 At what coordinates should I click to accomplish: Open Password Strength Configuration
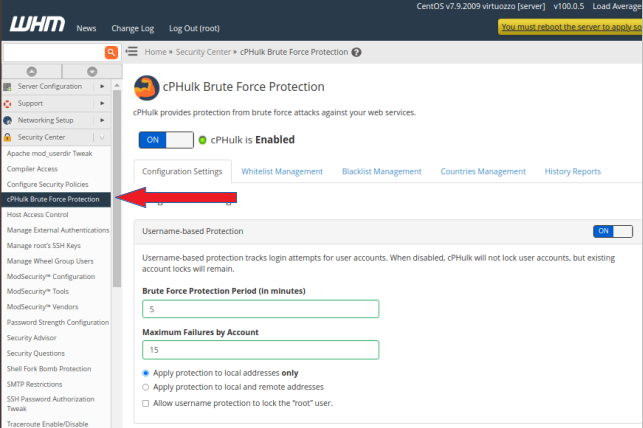[58, 322]
